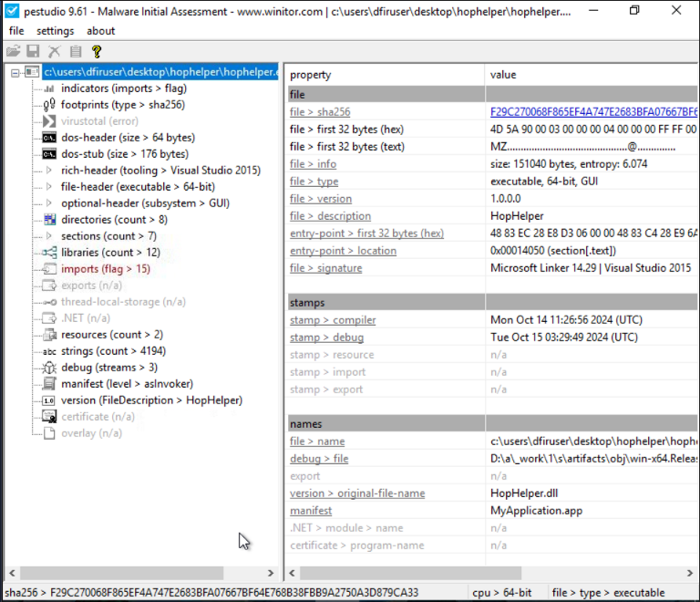Click the imports icon in tree
The height and width of the screenshot is (602, 700).
[x=49, y=269]
